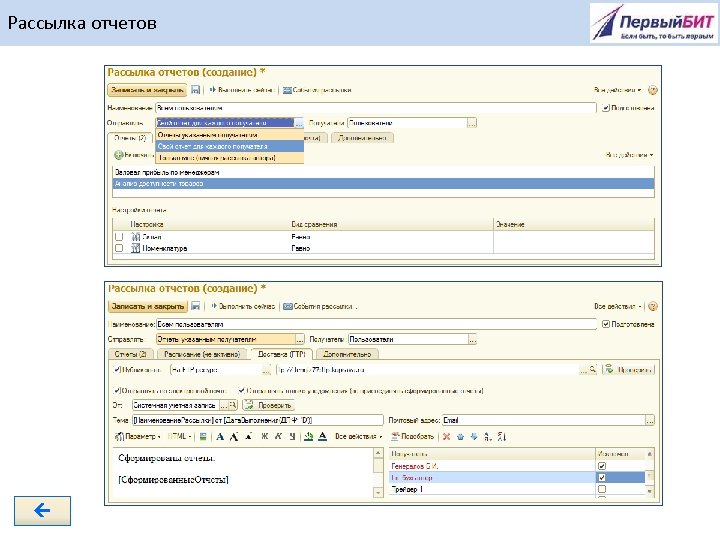Screen dimensions: 720x540
Task: Click scrollbar down arrow of message body
Action: (379, 494)
